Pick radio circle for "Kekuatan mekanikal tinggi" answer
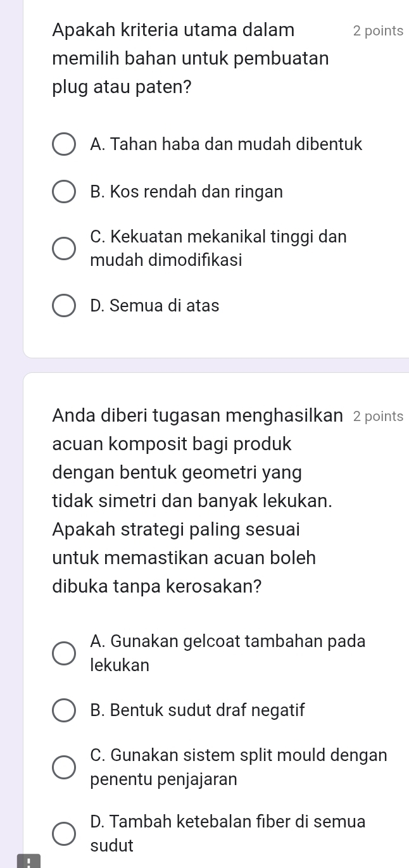 (63, 248)
